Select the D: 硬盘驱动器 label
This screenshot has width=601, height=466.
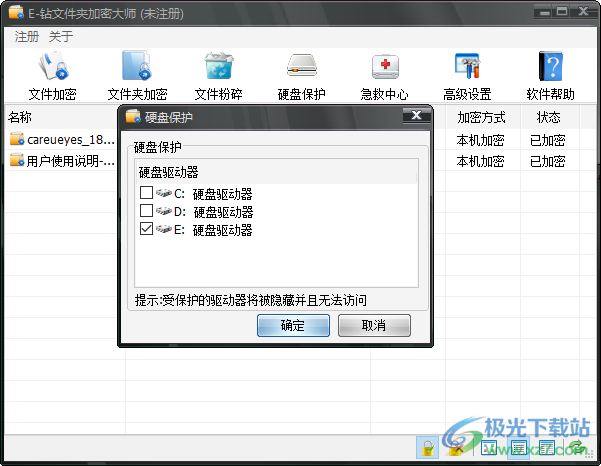pos(213,212)
